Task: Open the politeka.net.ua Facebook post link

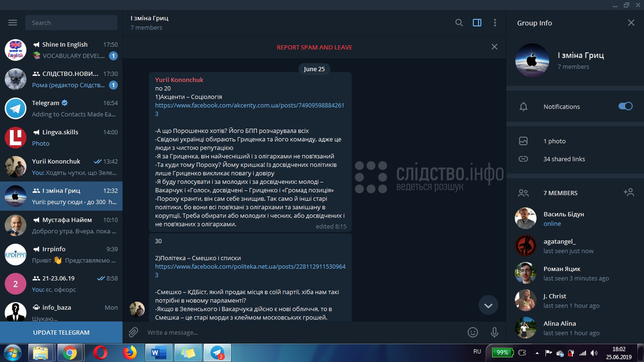Action: [250, 271]
